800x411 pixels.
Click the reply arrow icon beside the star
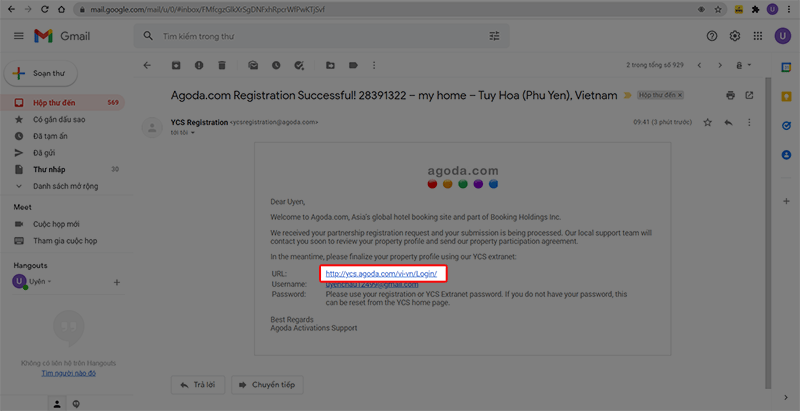tap(728, 122)
